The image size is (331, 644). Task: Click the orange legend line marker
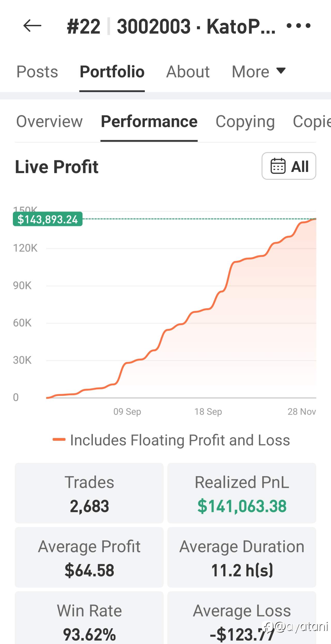click(59, 439)
